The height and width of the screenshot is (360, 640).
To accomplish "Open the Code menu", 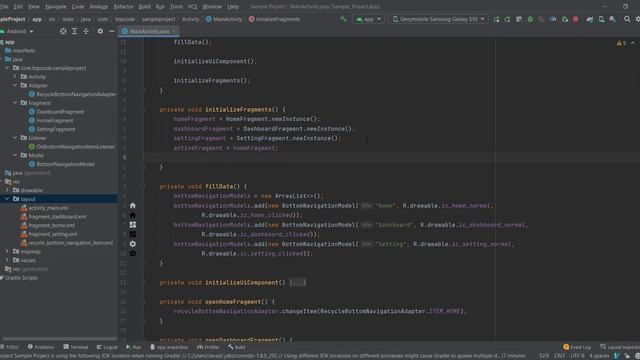I will click(x=78, y=7).
